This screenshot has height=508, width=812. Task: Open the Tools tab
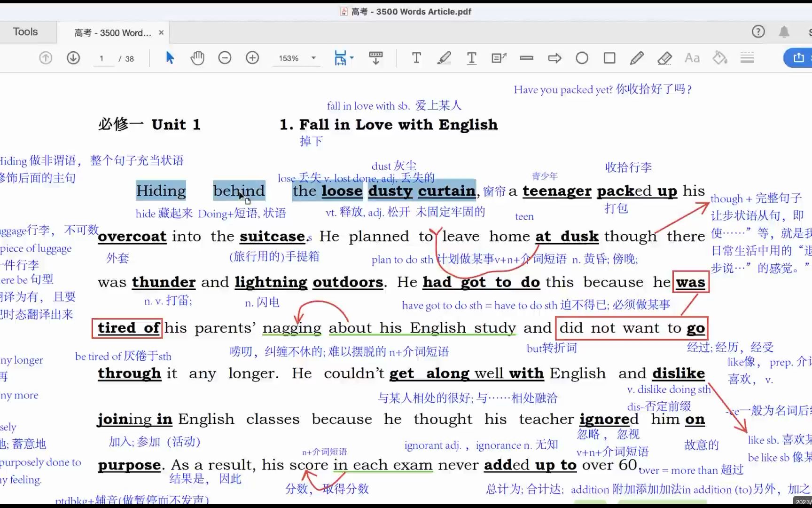click(x=25, y=32)
